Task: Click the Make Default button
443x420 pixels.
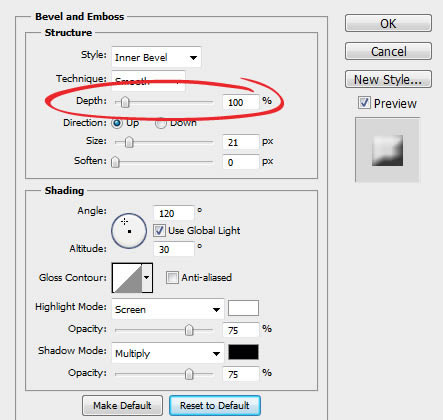Action: (x=122, y=405)
